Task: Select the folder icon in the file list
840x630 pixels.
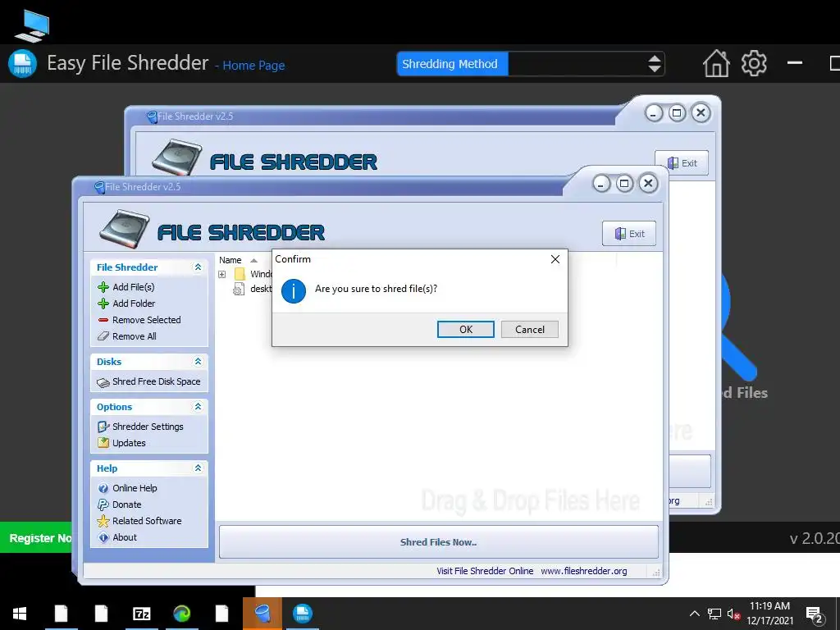Action: (240, 274)
